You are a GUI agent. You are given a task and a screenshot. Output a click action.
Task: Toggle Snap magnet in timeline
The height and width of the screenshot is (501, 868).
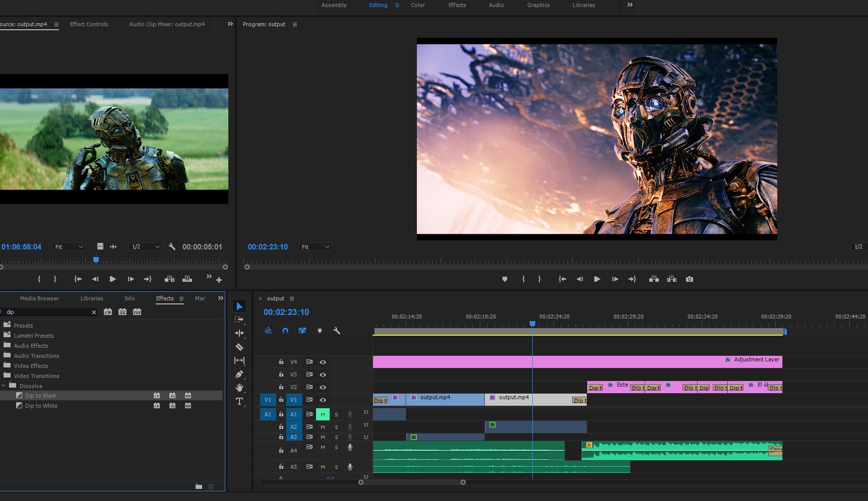[285, 331]
